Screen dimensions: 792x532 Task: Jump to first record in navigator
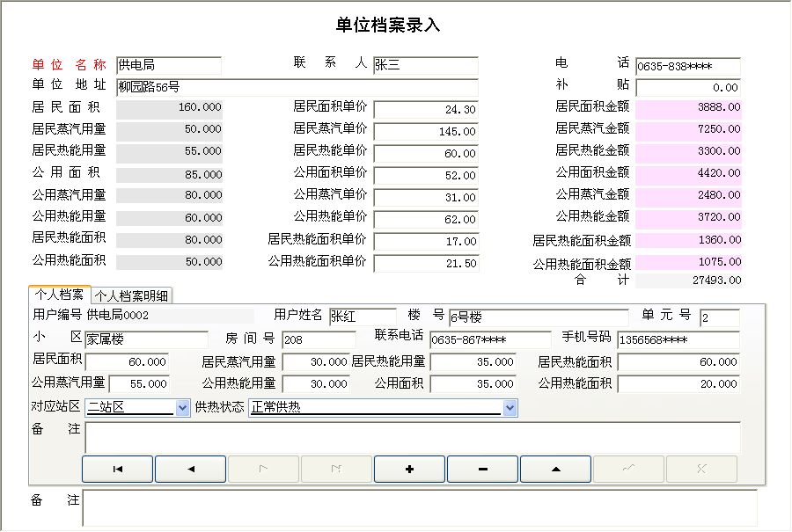point(117,469)
